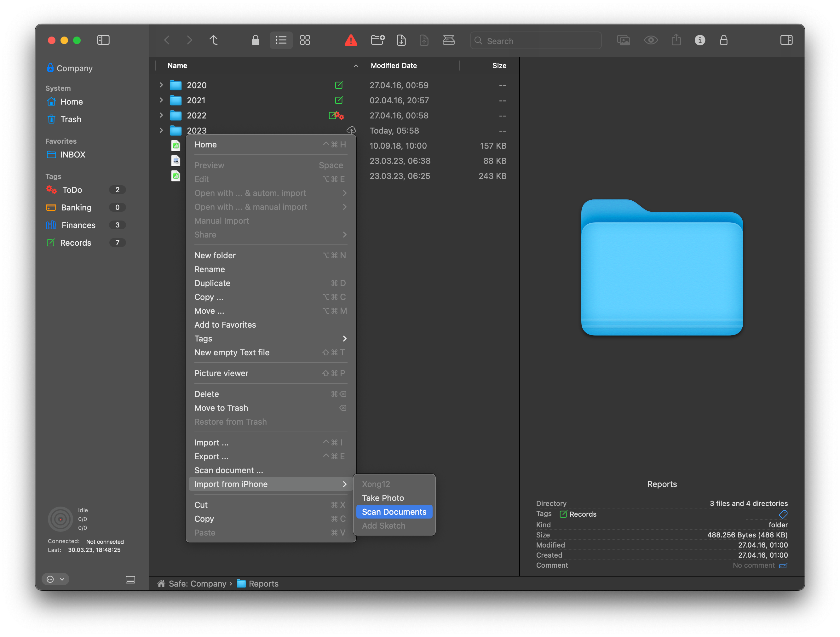The image size is (840, 637).
Task: Toggle list view mode
Action: (x=281, y=40)
